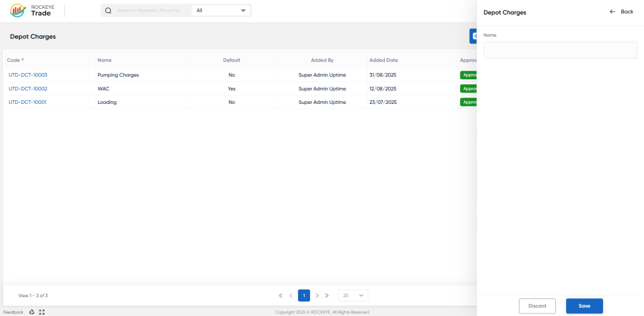The height and width of the screenshot is (316, 644).
Task: Click Approved badge in Pumping Charges row
Action: tap(468, 75)
